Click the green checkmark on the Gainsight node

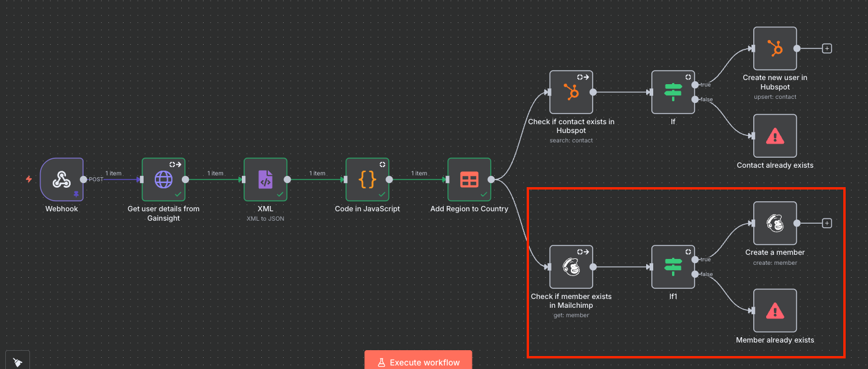178,194
